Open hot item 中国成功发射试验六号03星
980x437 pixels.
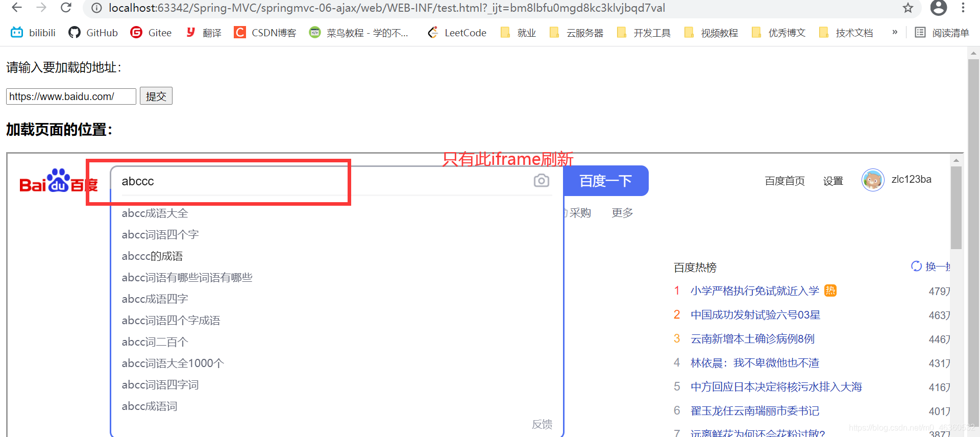[x=755, y=315]
